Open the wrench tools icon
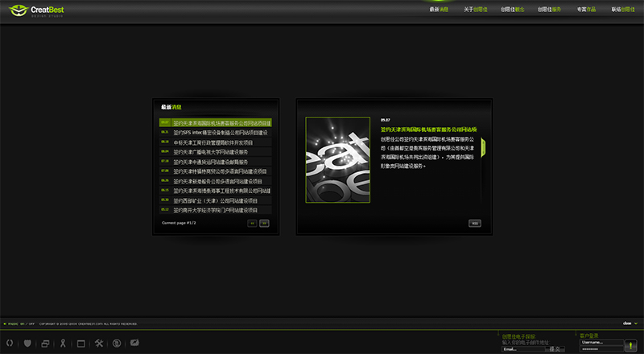This screenshot has height=354, width=644. coord(99,344)
